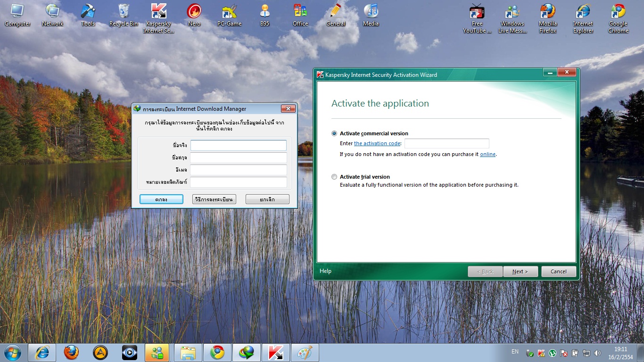Click the activation code input field

pos(447,143)
